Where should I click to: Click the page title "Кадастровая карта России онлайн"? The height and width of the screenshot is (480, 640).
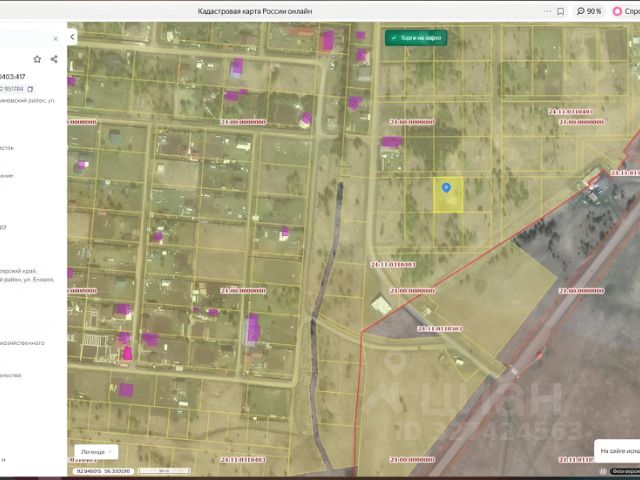[255, 11]
